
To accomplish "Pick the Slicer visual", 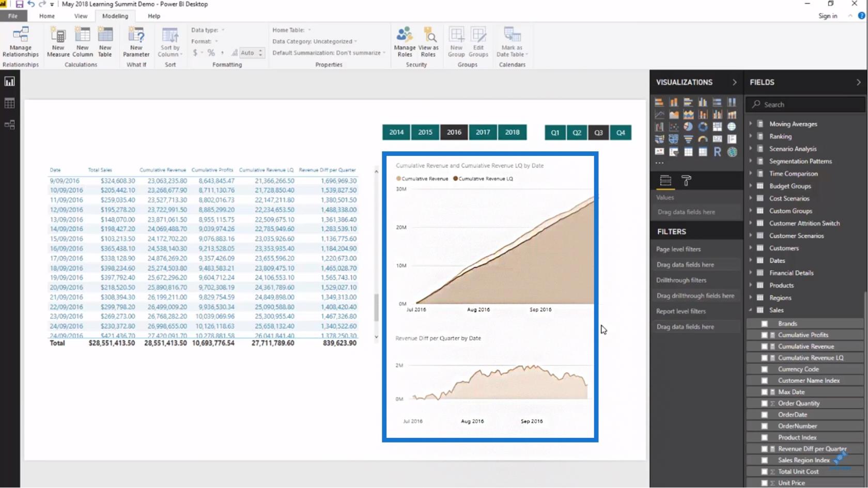I will pyautogui.click(x=674, y=152).
